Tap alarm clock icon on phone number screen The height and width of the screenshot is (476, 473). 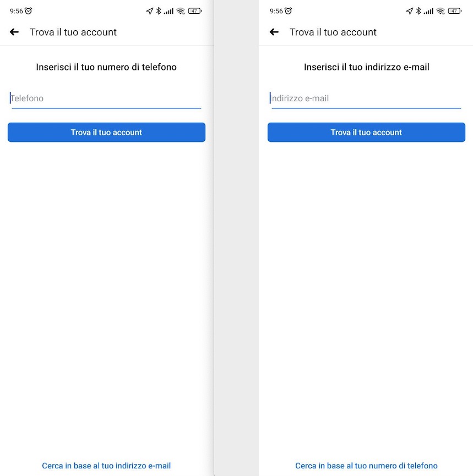[x=29, y=11]
